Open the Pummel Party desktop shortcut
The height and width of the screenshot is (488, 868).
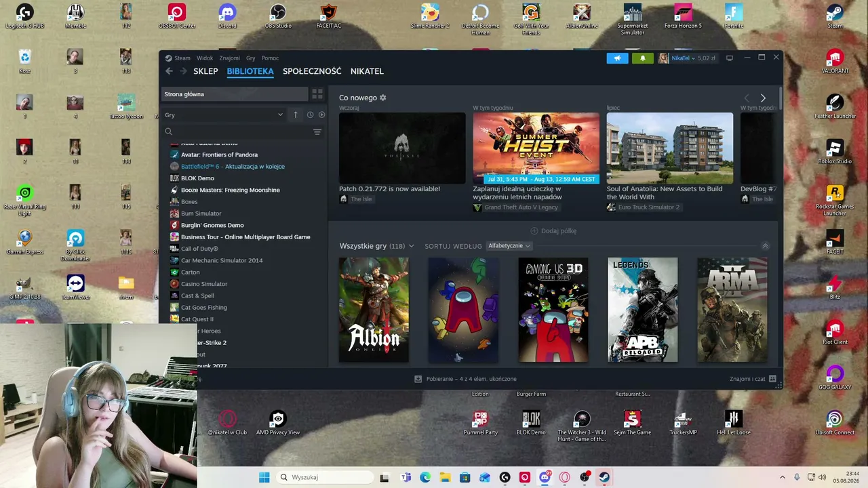coord(480,423)
